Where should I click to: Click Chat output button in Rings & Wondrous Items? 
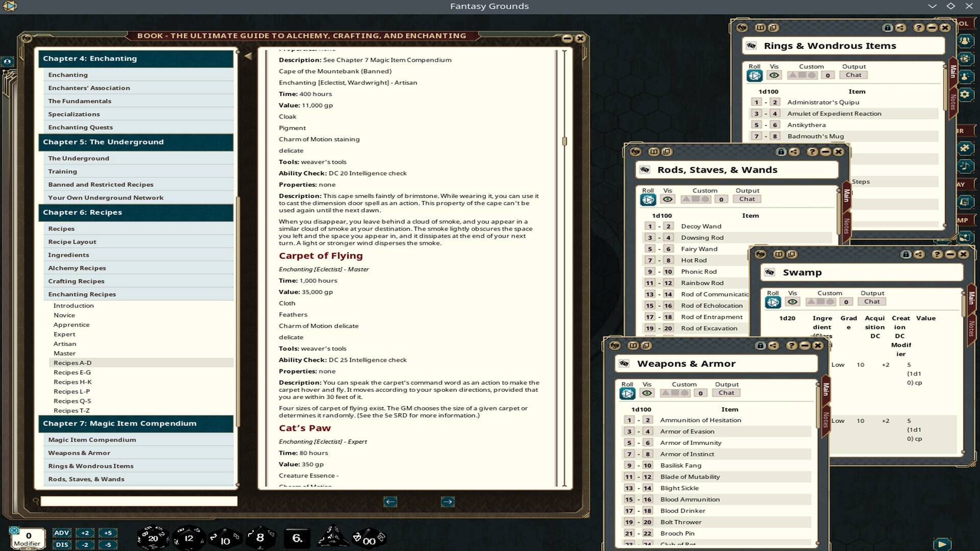[853, 75]
